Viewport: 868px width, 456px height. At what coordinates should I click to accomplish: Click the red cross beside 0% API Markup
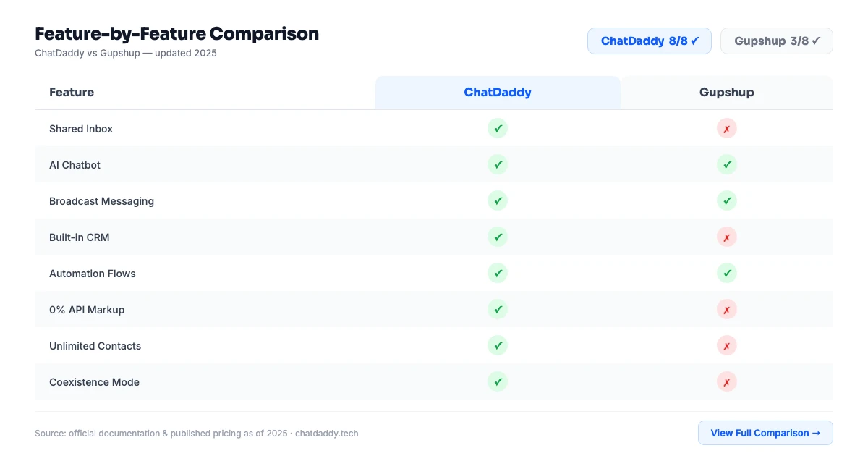[727, 309]
